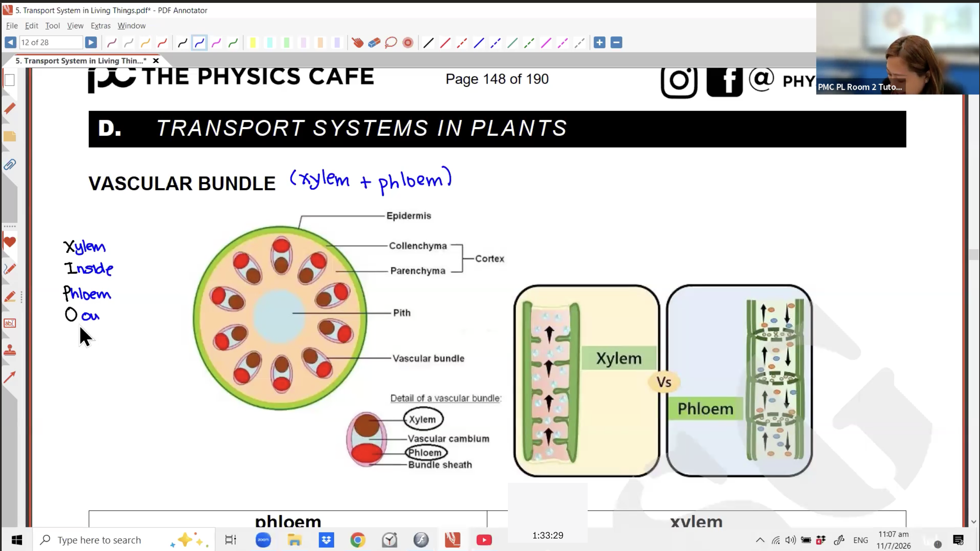Open Zoom from the taskbar
The width and height of the screenshot is (980, 551).
263,540
